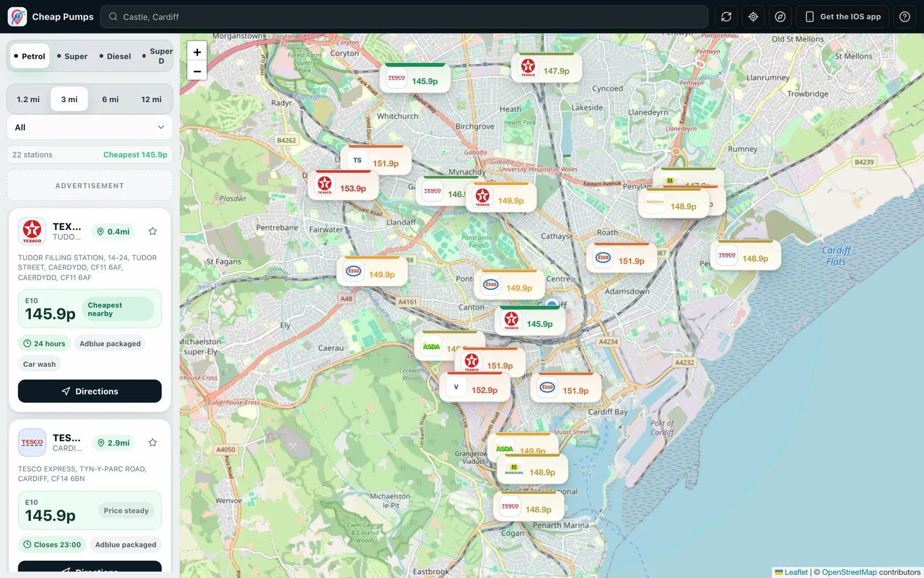Open the OpenStreetMap link
The width and height of the screenshot is (924, 578).
coord(849,572)
